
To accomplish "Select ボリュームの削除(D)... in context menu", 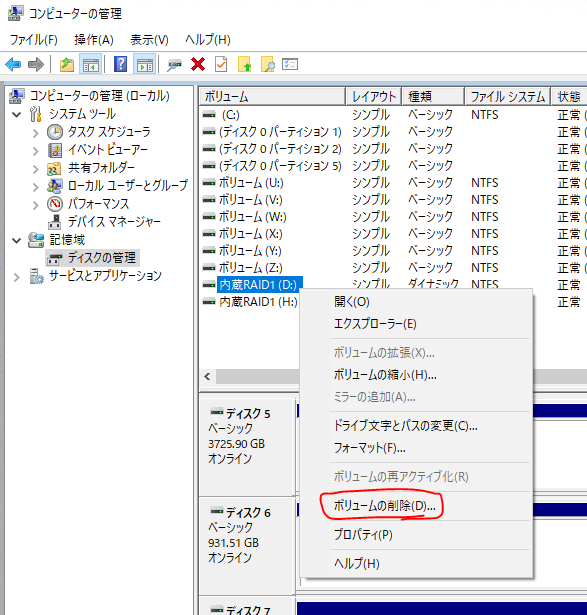I will pos(384,506).
